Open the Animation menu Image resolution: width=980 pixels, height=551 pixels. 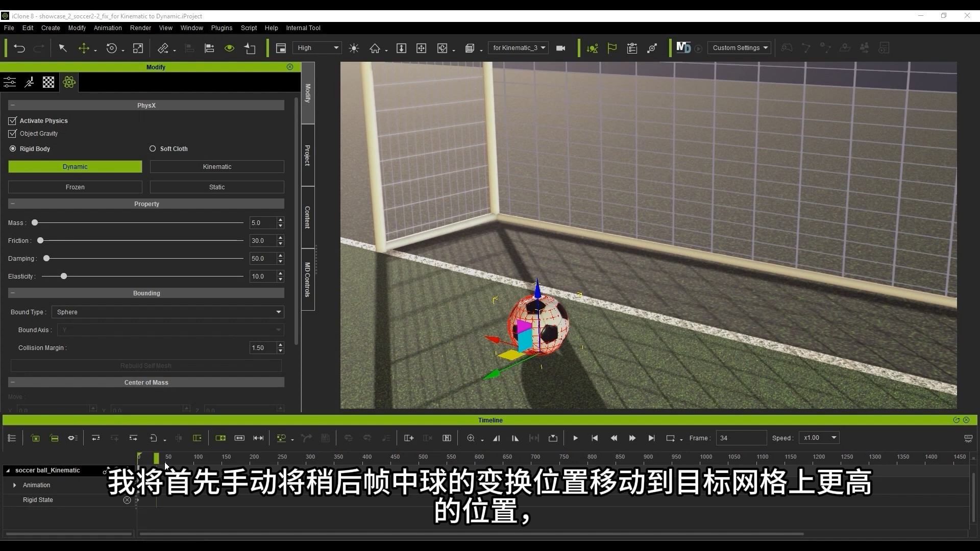click(107, 28)
